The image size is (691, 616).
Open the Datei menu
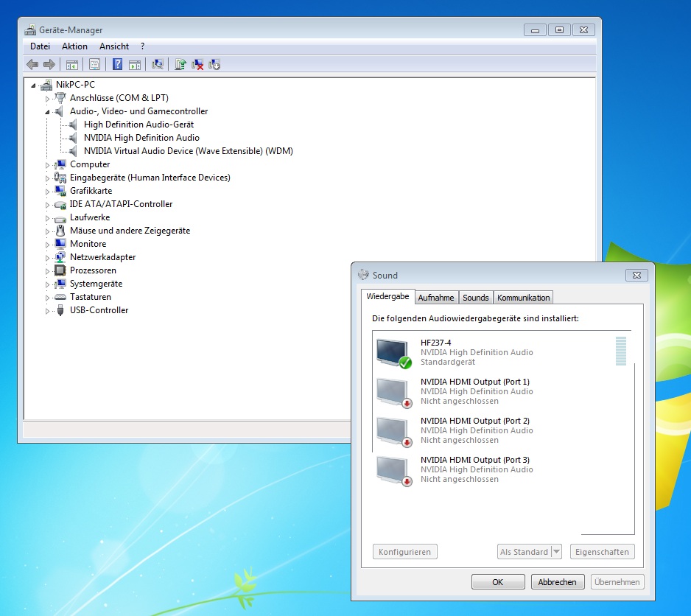pyautogui.click(x=40, y=46)
